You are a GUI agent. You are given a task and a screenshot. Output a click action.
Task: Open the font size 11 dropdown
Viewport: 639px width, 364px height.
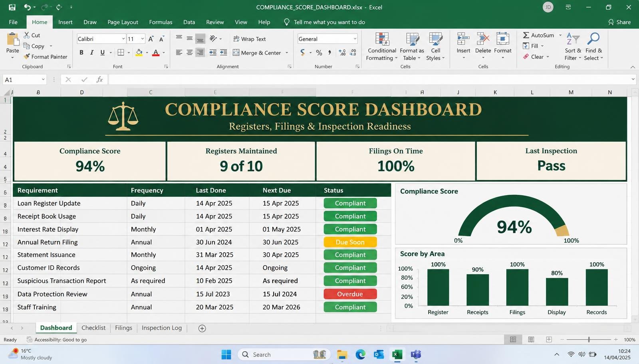click(x=142, y=39)
